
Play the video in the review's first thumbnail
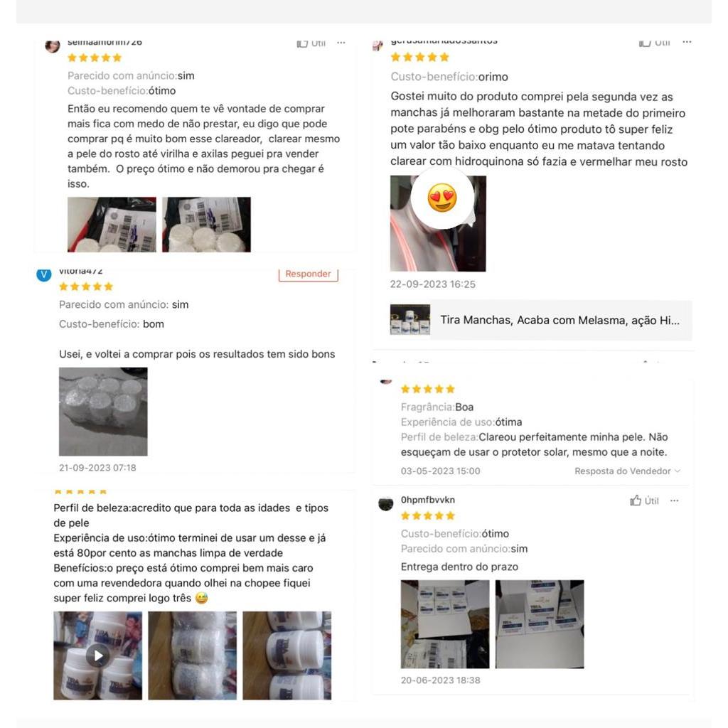tap(98, 655)
